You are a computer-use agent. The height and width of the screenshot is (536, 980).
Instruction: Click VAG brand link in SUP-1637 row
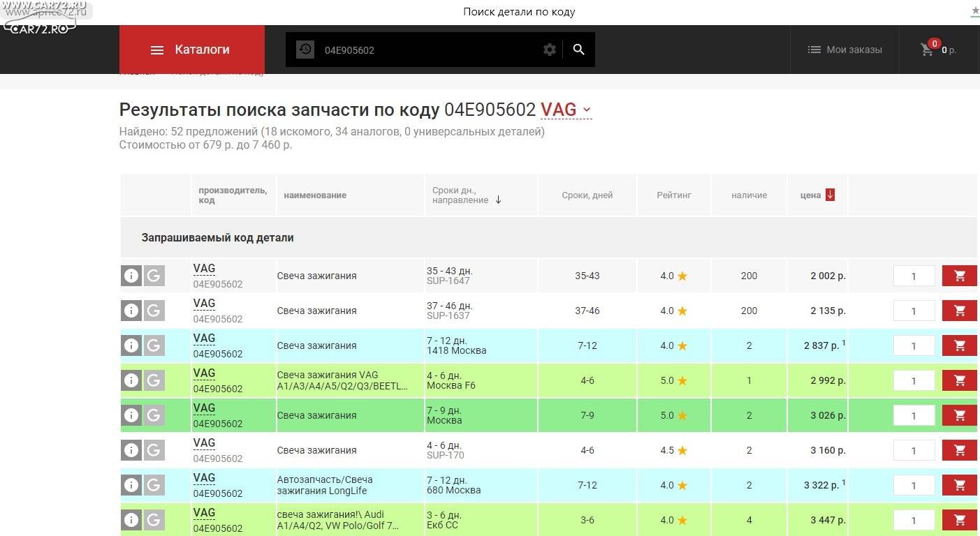(204, 304)
